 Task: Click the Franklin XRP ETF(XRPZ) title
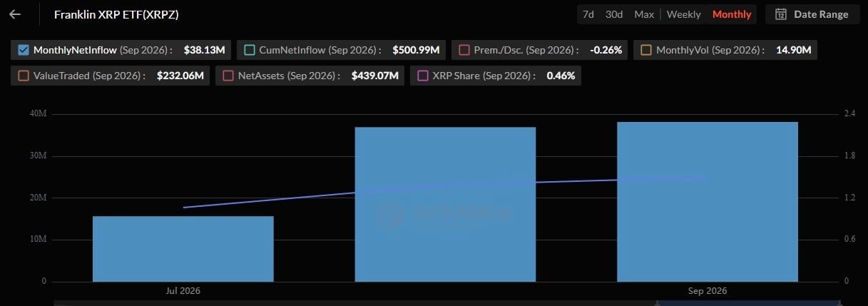click(x=116, y=14)
